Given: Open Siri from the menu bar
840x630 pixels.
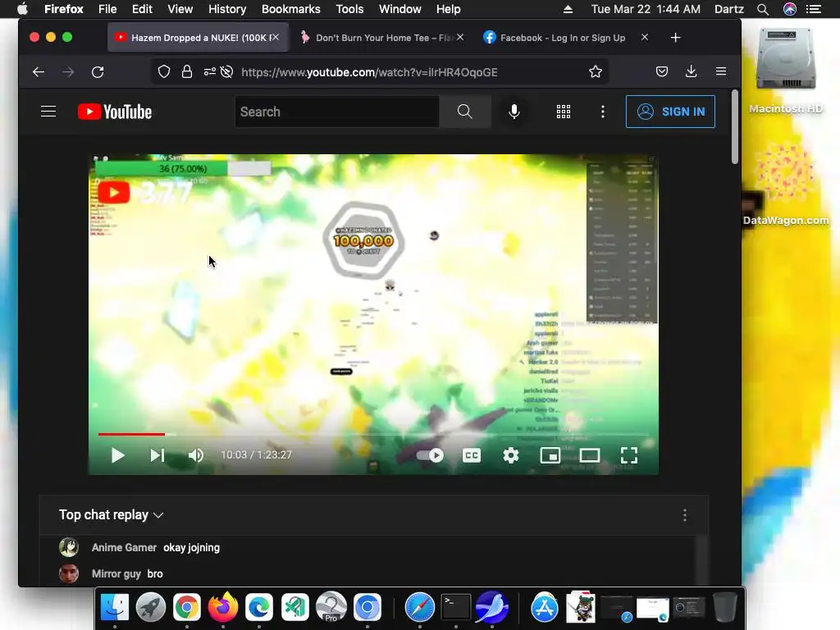Looking at the screenshot, I should [790, 9].
